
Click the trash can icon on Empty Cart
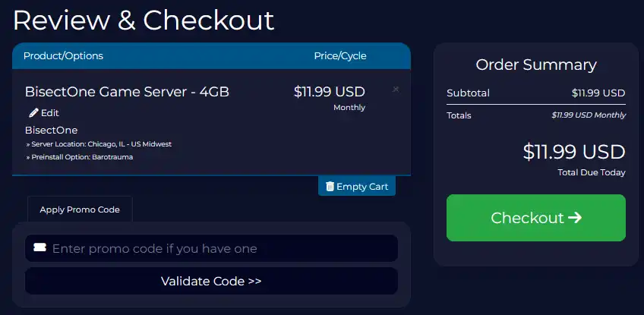[330, 186]
